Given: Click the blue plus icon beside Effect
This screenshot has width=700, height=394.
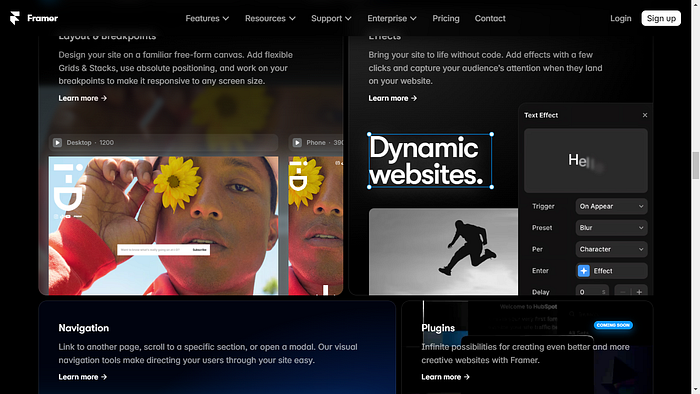Looking at the screenshot, I should pyautogui.click(x=583, y=271).
